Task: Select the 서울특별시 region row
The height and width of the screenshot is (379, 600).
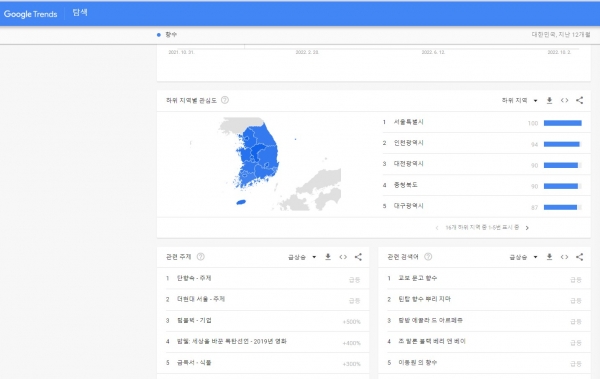Action: tap(486, 123)
